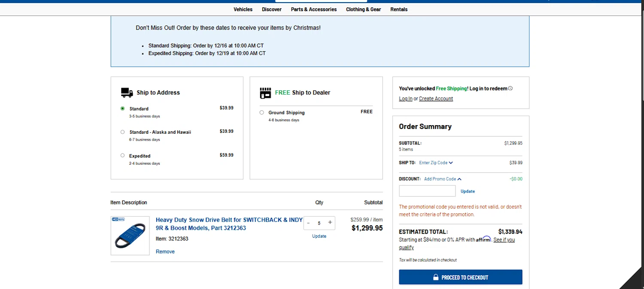644x289 pixels.
Task: Open Parts & Accessories menu
Action: click(314, 9)
